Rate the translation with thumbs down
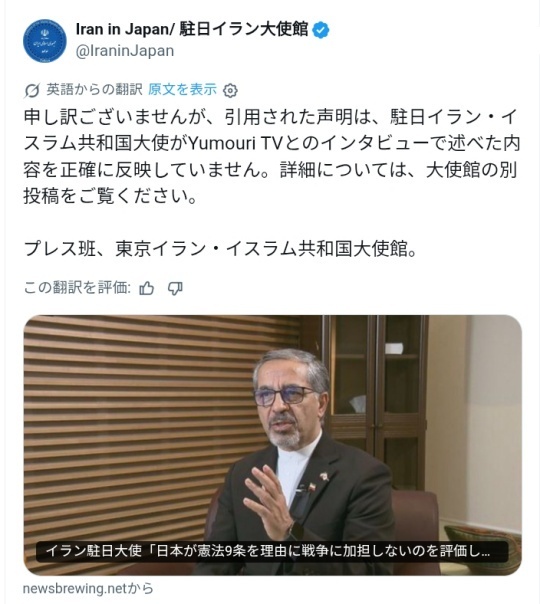 coord(175,288)
